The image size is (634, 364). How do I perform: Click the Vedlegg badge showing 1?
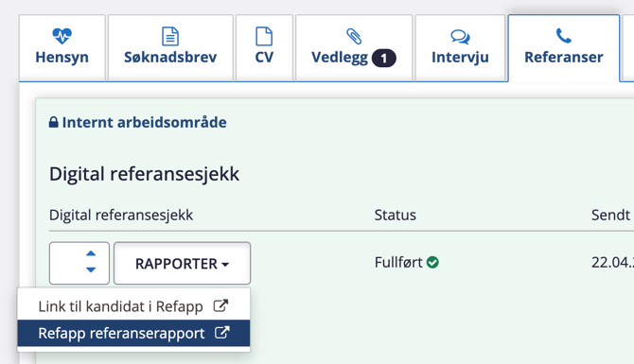pyautogui.click(x=384, y=59)
